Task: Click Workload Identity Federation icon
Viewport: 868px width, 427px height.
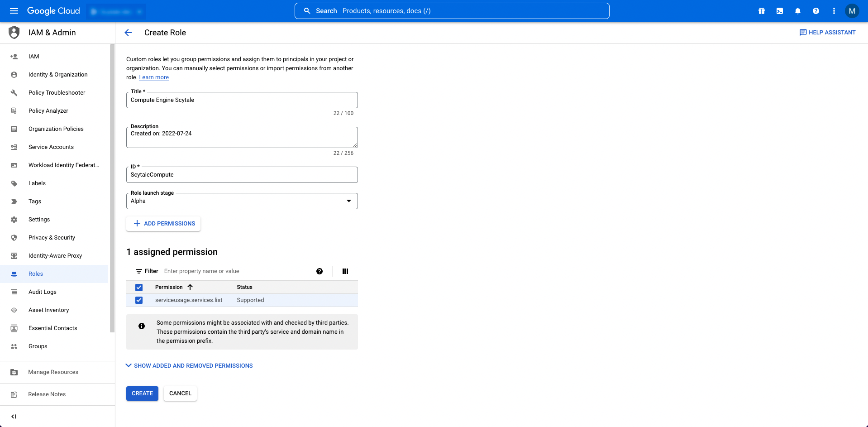Action: pyautogui.click(x=14, y=165)
